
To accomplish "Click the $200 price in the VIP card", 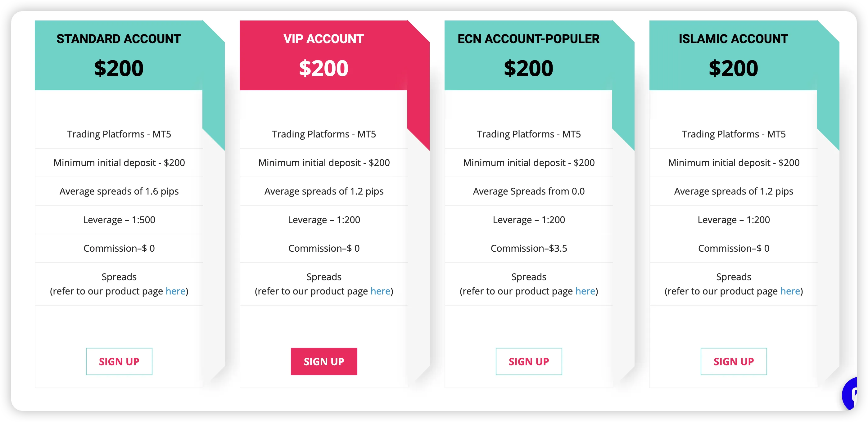I will [x=323, y=68].
